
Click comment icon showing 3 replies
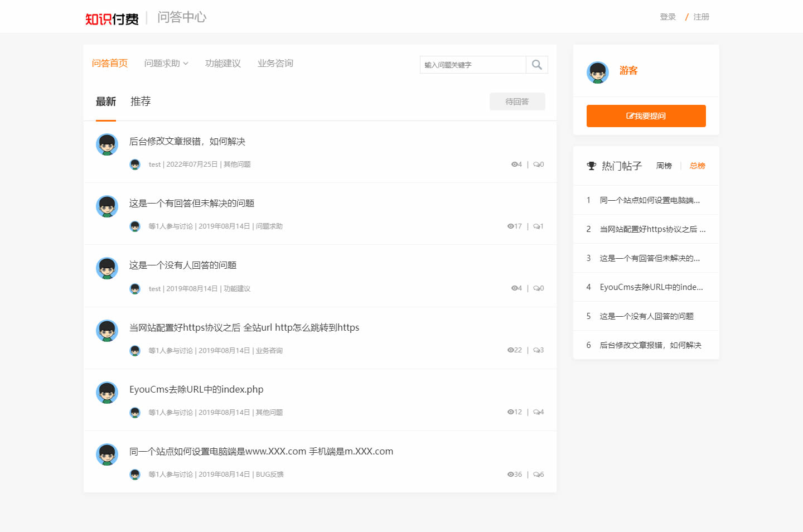pyautogui.click(x=536, y=350)
